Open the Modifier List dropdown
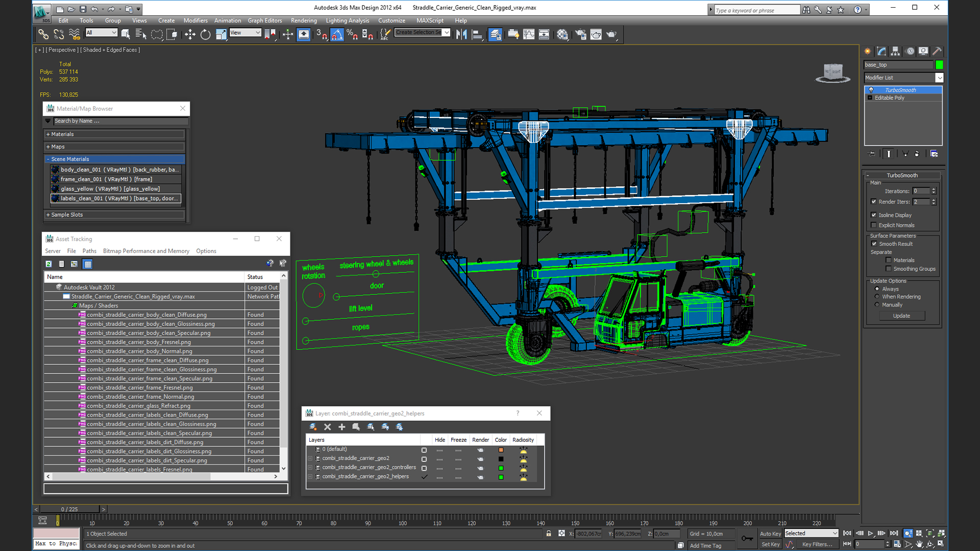The image size is (980, 551). (939, 78)
